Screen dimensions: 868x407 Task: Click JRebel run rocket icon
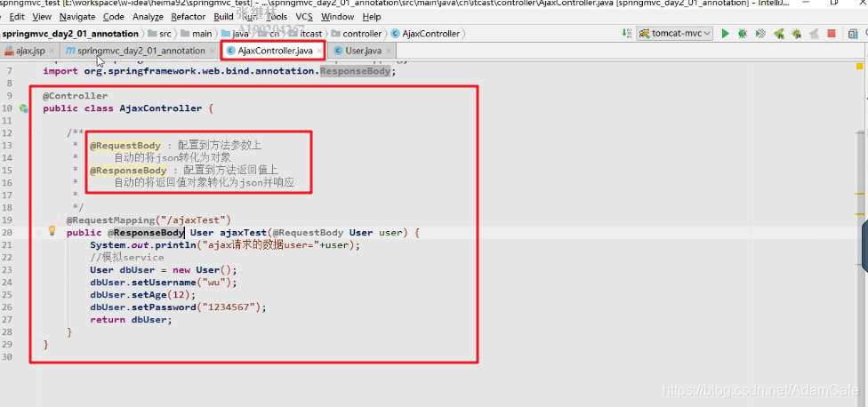pyautogui.click(x=779, y=34)
